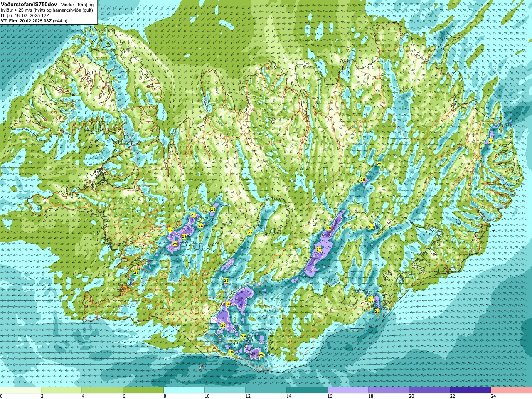Click the legend tick label '18'
Viewport: 532px width, 399px height.
[x=371, y=396]
